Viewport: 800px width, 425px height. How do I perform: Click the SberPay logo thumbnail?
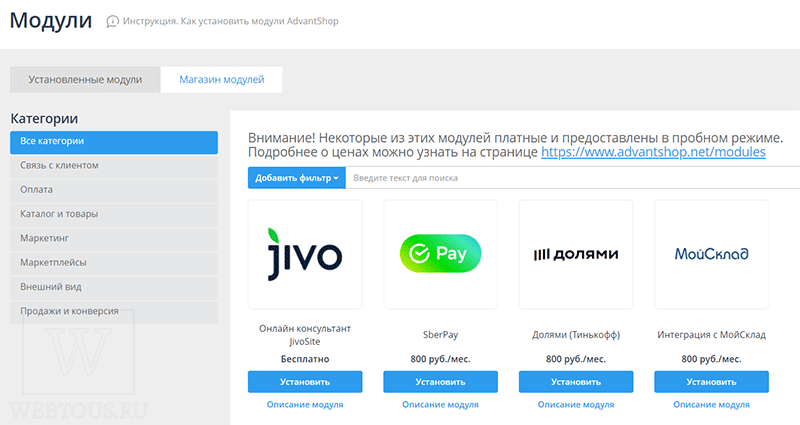pyautogui.click(x=440, y=254)
